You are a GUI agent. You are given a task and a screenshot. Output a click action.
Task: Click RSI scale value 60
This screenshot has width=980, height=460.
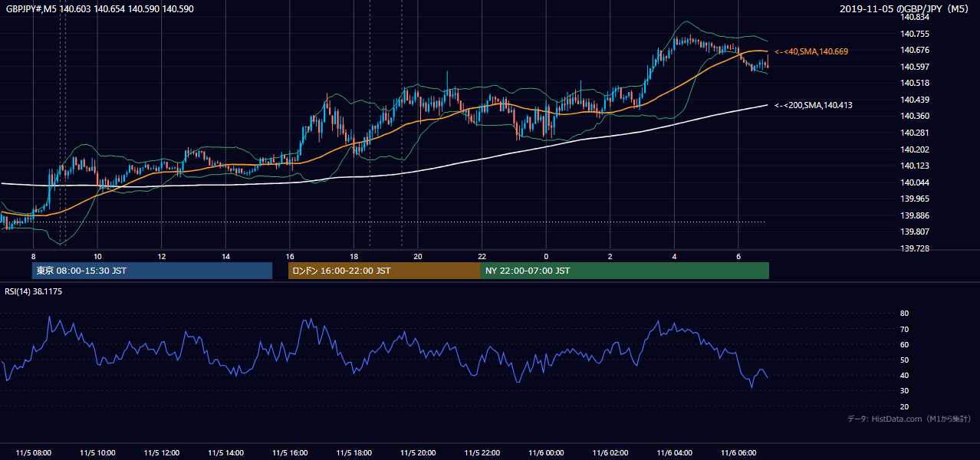coord(904,344)
